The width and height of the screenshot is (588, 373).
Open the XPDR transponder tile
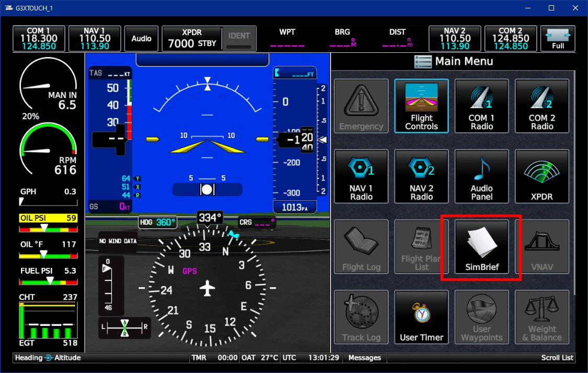[x=541, y=177]
